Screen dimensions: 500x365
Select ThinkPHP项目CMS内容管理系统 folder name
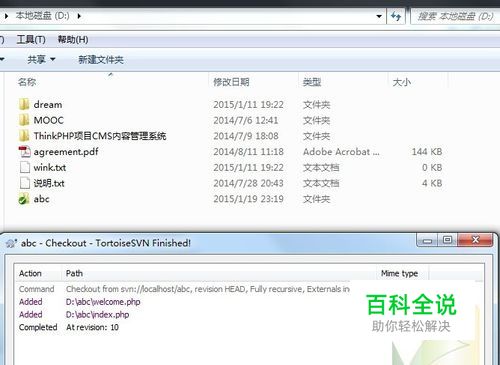(x=100, y=136)
